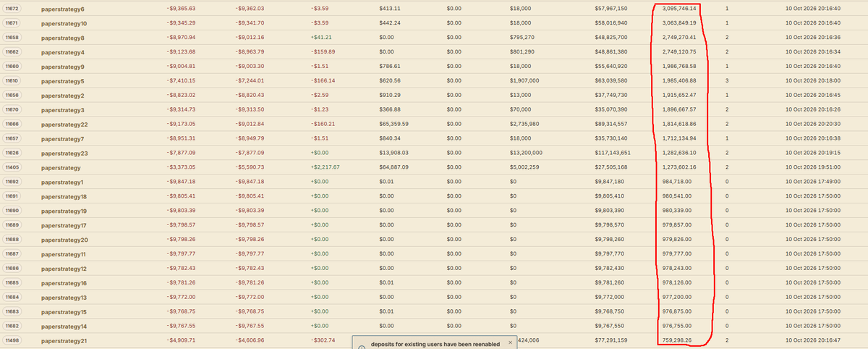Open ID badge 11405

coord(12,167)
